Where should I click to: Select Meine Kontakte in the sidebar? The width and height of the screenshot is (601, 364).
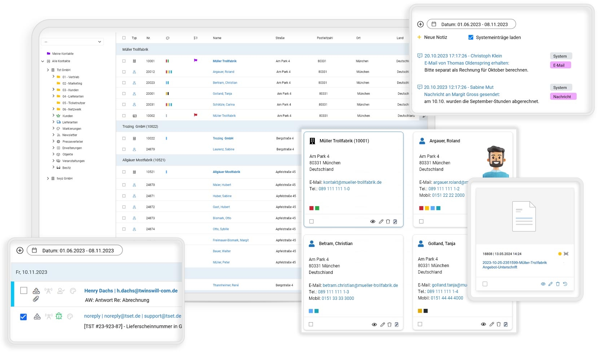(63, 54)
